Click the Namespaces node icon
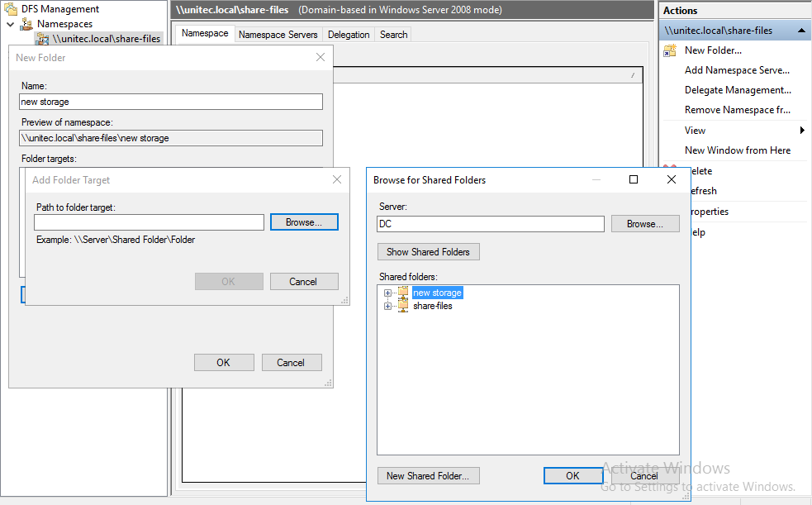Viewport: 812px width, 505px height. click(x=26, y=24)
